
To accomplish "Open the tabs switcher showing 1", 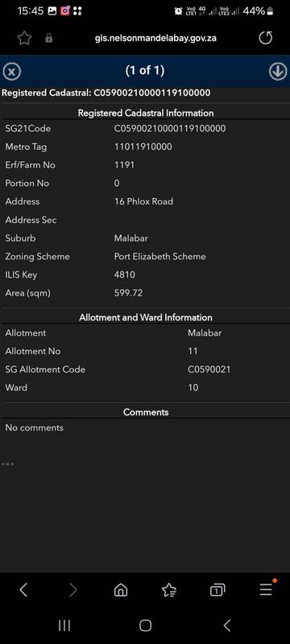I will (217, 590).
